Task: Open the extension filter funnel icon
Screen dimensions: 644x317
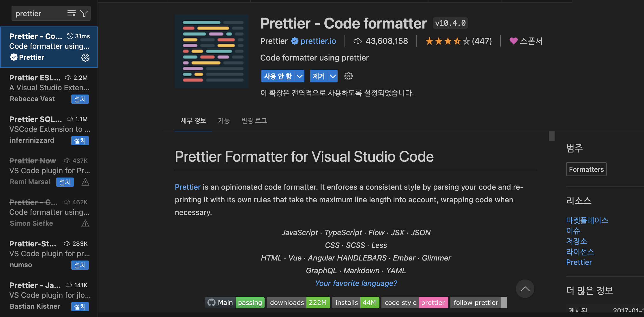Action: coord(84,14)
